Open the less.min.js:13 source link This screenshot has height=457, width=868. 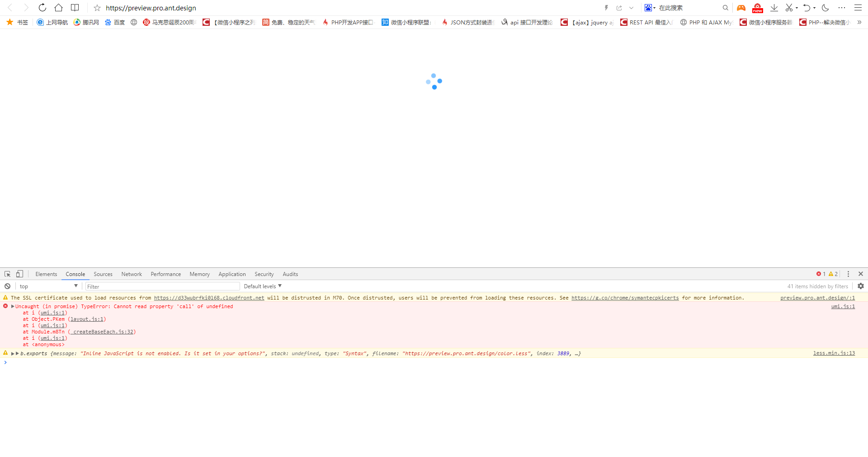834,353
